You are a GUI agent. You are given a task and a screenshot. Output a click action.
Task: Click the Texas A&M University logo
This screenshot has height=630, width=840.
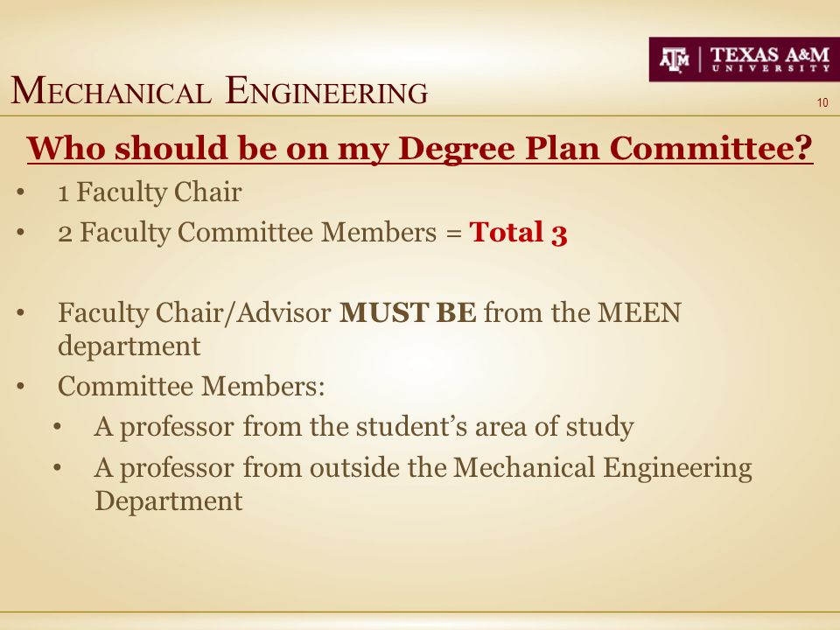[744, 59]
